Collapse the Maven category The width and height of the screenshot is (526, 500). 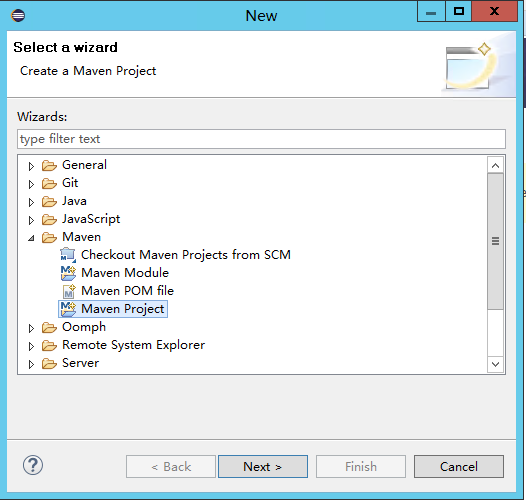click(31, 238)
